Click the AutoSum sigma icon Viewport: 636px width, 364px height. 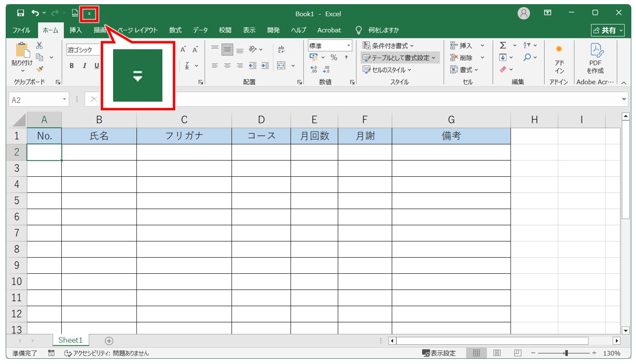click(503, 46)
